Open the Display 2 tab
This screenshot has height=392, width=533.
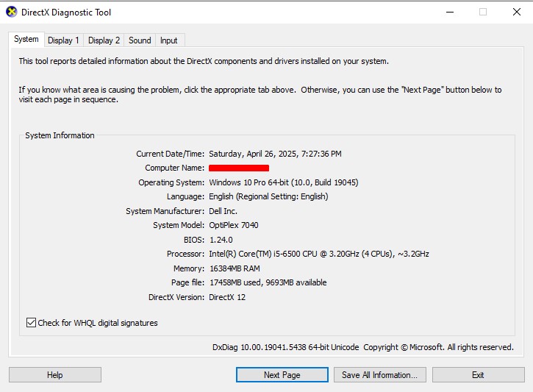[x=104, y=40]
